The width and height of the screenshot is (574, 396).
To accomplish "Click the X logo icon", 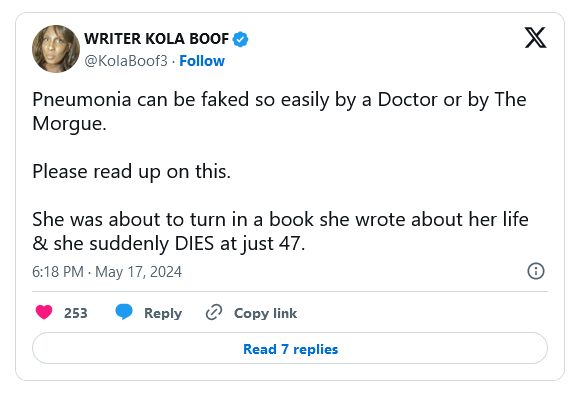I will tap(536, 38).
